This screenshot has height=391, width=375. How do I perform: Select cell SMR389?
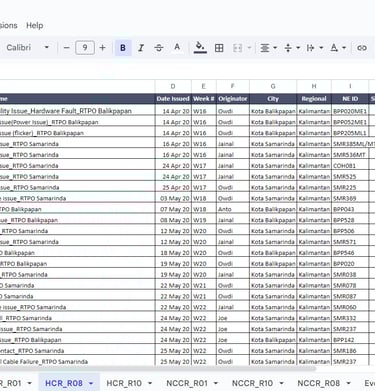click(x=350, y=198)
